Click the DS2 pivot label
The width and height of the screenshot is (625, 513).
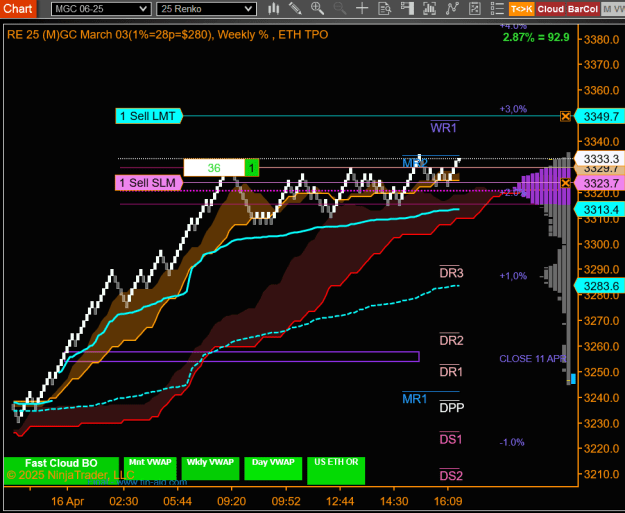[x=451, y=476]
